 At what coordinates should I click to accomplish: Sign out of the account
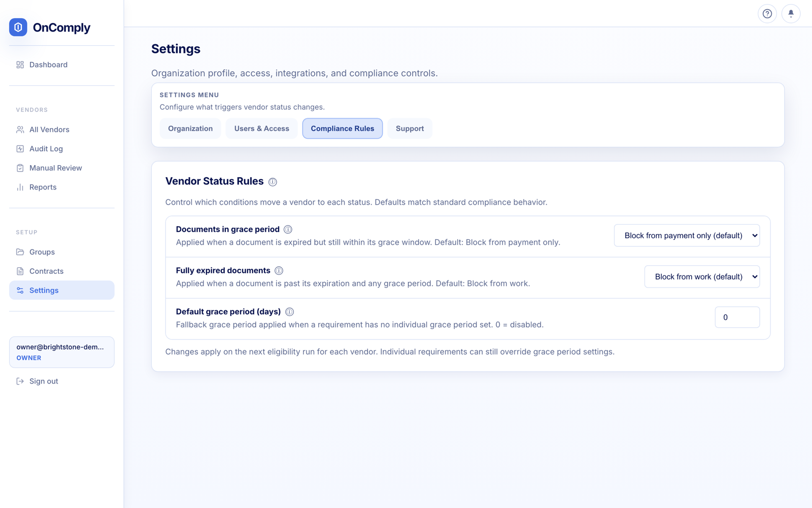click(x=62, y=382)
